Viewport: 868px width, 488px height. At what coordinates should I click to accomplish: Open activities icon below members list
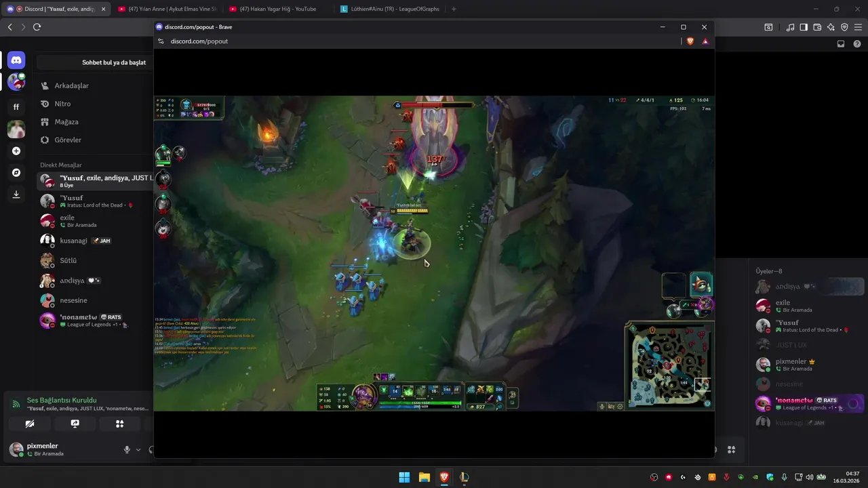[x=732, y=449]
